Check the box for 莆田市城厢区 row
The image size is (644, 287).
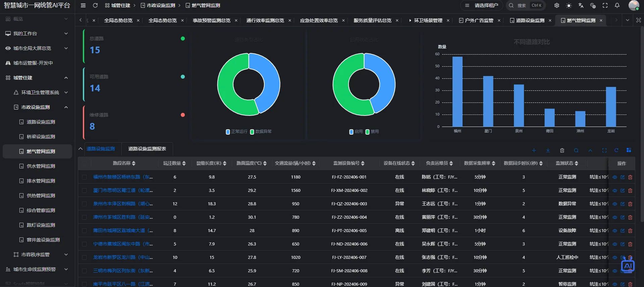click(x=84, y=231)
